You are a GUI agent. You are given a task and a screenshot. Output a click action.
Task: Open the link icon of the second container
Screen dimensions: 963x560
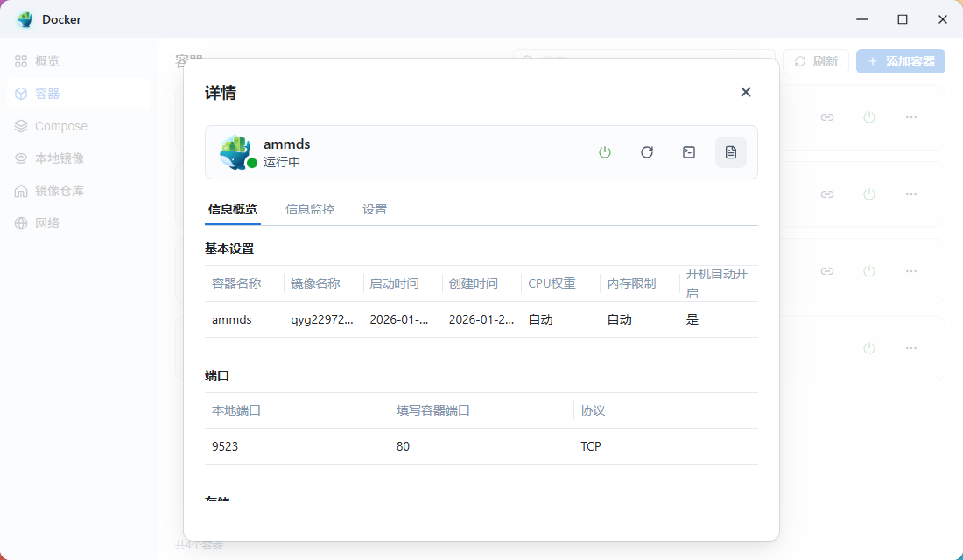coord(827,194)
